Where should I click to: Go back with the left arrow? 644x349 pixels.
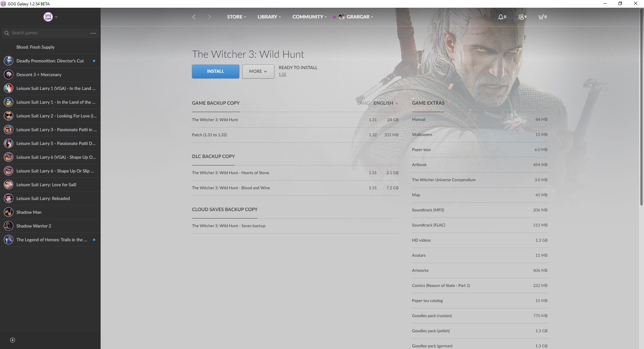click(x=194, y=17)
